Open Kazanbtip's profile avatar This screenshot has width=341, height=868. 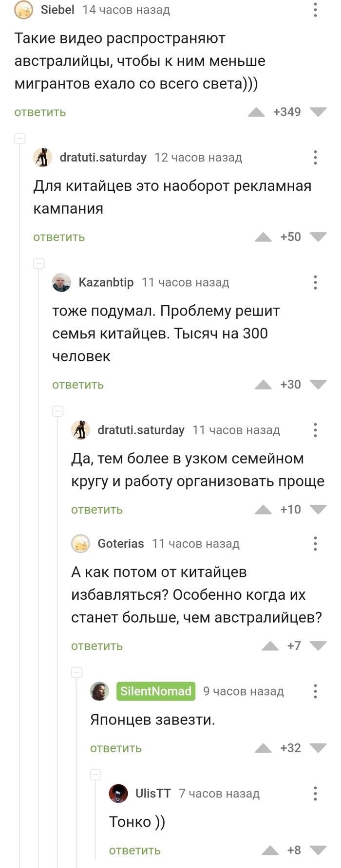click(61, 282)
